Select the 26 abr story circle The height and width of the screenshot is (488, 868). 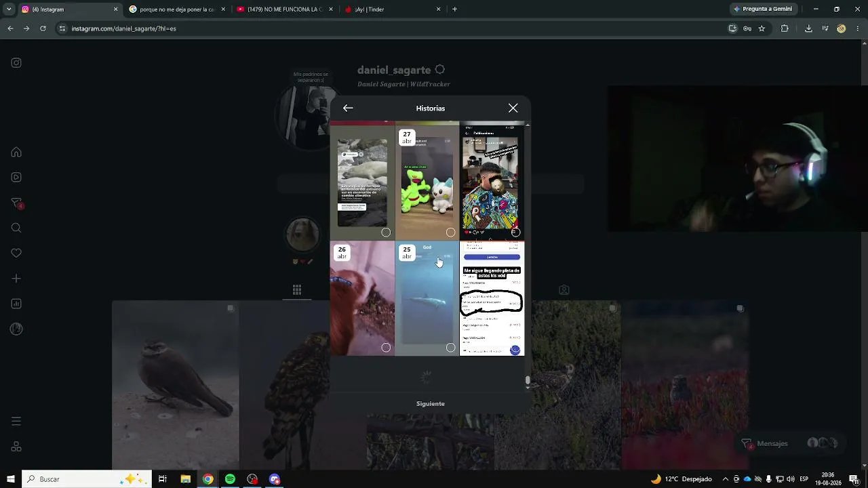click(x=386, y=348)
